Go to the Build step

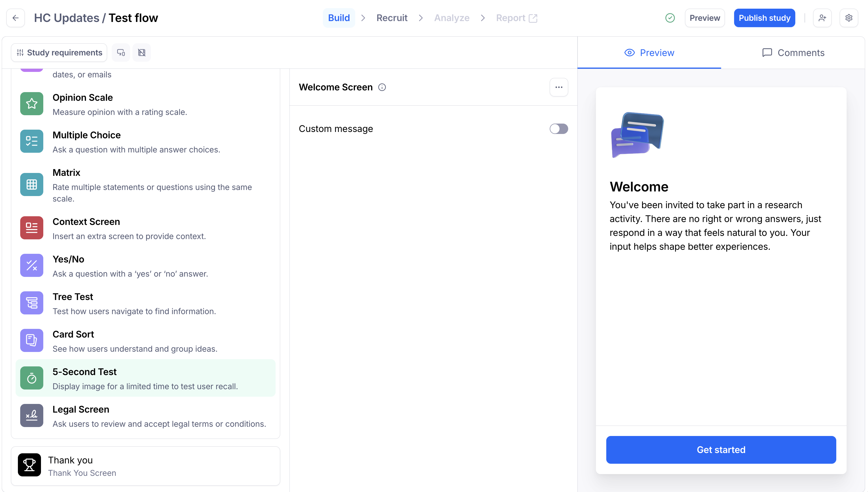pos(339,18)
